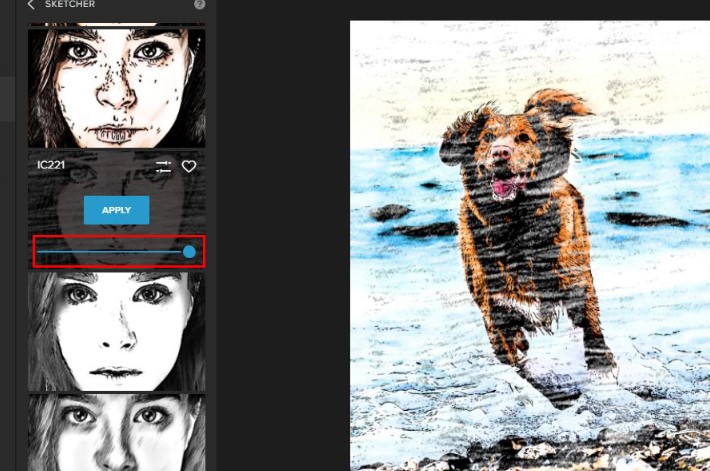The width and height of the screenshot is (710, 471).
Task: Open the Sketcher help icon
Action: [x=199, y=5]
